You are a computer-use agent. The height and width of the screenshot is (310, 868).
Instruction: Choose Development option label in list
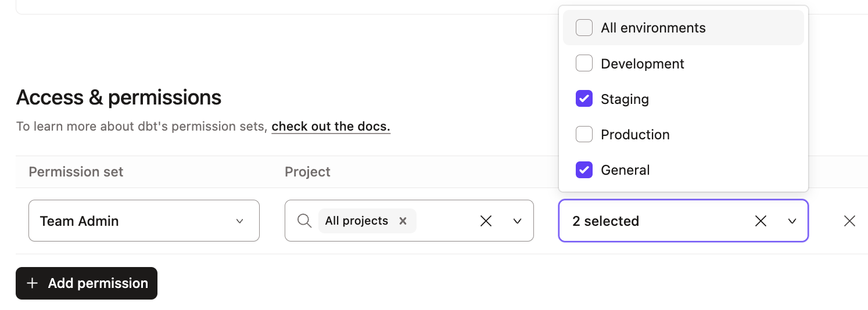(x=643, y=64)
